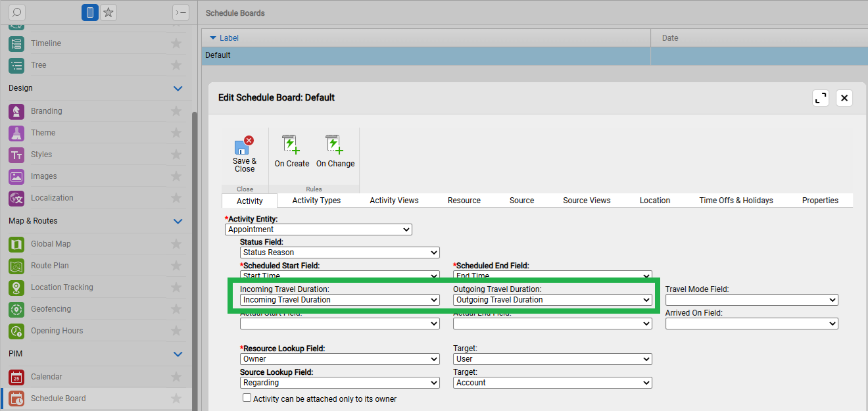Open the favorites star icon in top bar
The height and width of the screenshot is (411, 868).
click(108, 12)
